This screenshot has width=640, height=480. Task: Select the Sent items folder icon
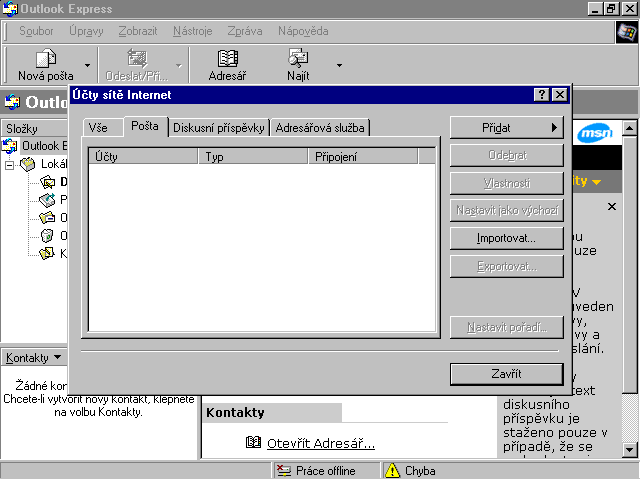click(47, 218)
